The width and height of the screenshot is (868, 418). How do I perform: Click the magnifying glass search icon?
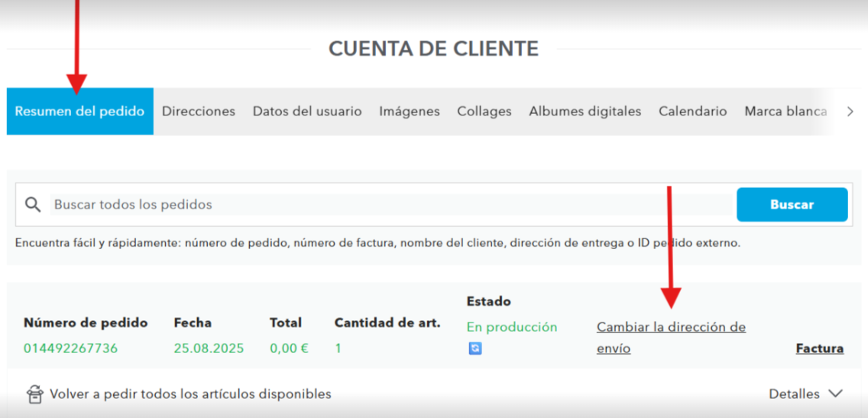coord(32,204)
